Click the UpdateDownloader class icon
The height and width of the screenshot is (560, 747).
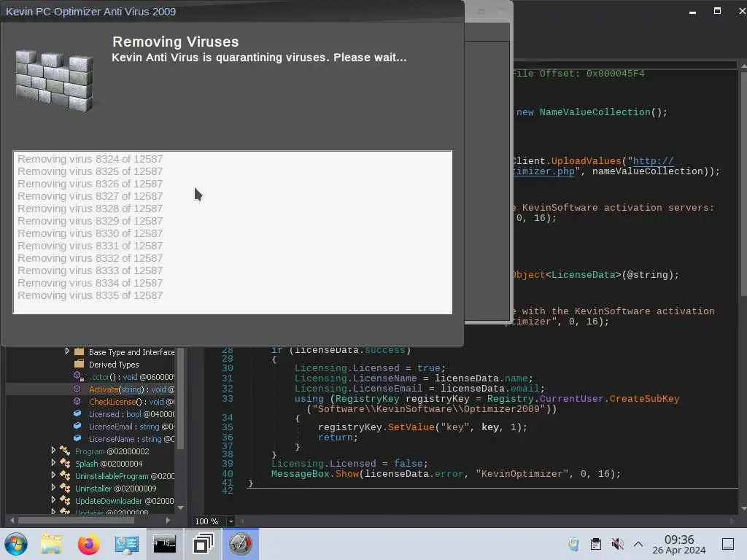(x=65, y=500)
